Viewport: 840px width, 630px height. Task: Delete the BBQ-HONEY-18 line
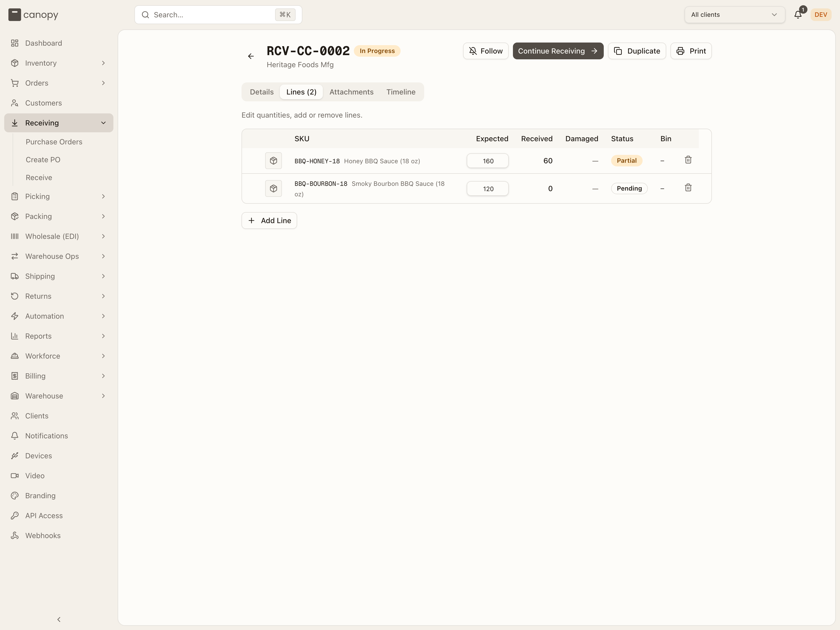(x=688, y=160)
